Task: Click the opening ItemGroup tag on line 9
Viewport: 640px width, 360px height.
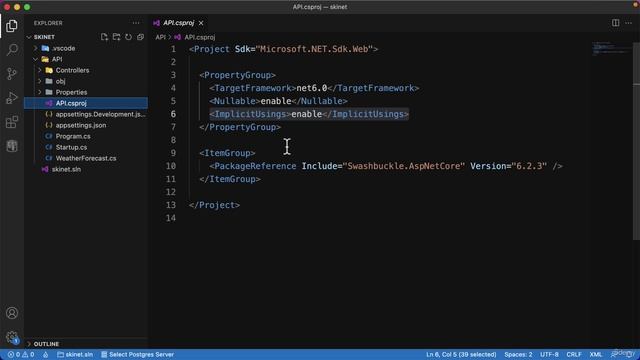Action: (x=227, y=153)
